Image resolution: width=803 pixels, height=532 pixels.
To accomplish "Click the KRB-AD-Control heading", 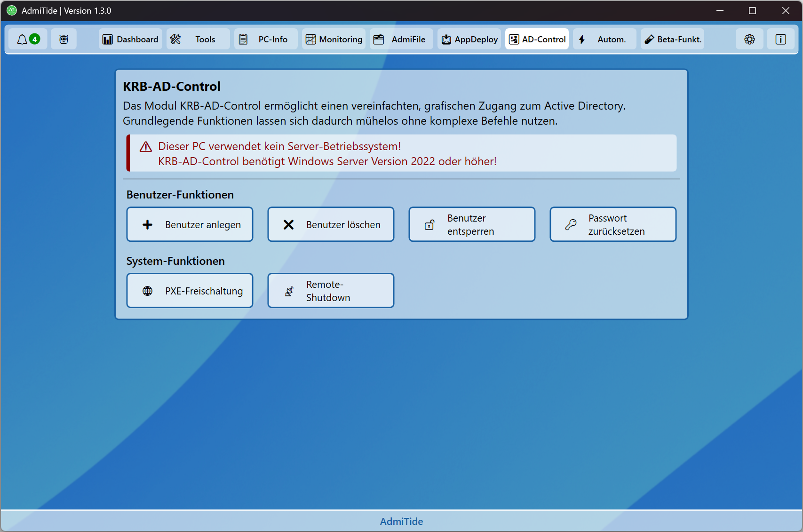I will (x=172, y=86).
